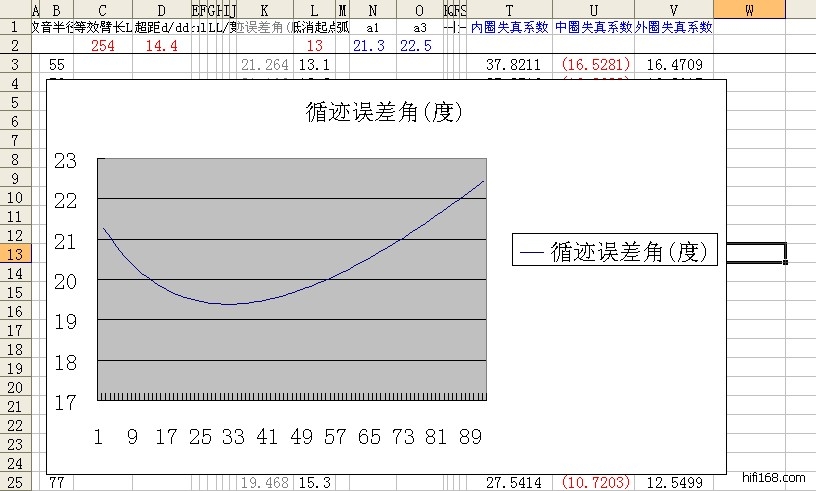This screenshot has width=816, height=491.
Task: Click row 2 header
Action: [x=15, y=46]
